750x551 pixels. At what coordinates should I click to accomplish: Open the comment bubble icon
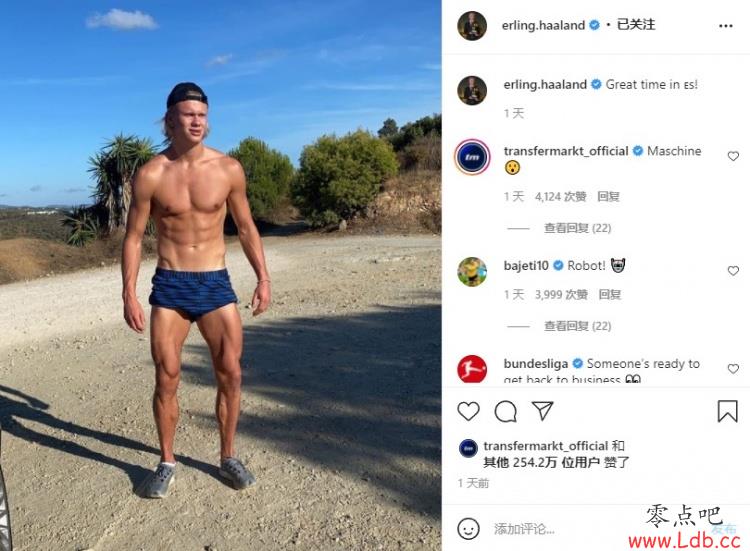pyautogui.click(x=506, y=411)
